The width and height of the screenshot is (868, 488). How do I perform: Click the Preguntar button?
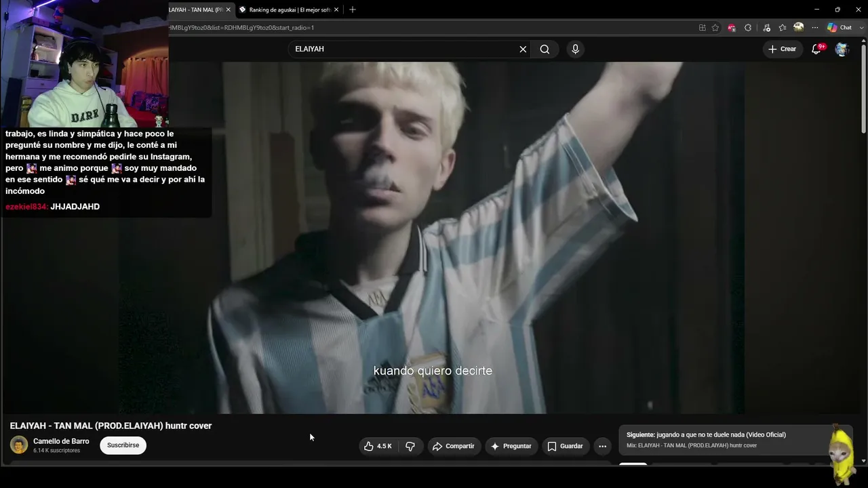511,446
